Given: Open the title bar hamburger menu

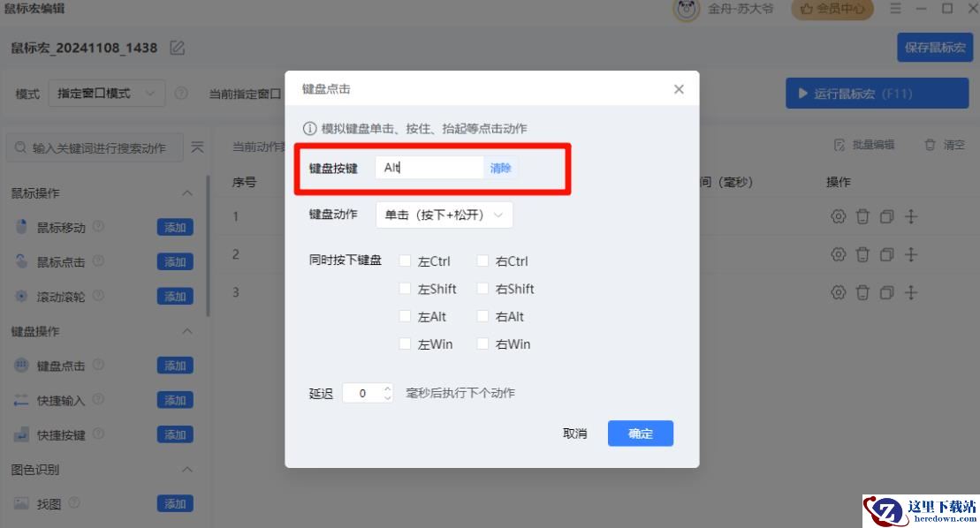Looking at the screenshot, I should pos(896,9).
